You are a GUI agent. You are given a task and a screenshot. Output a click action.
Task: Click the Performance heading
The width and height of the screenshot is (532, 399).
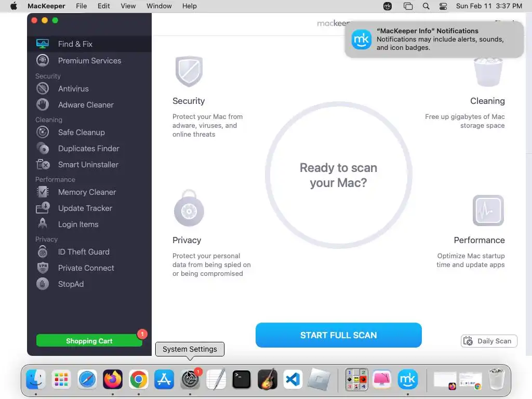[x=479, y=240]
